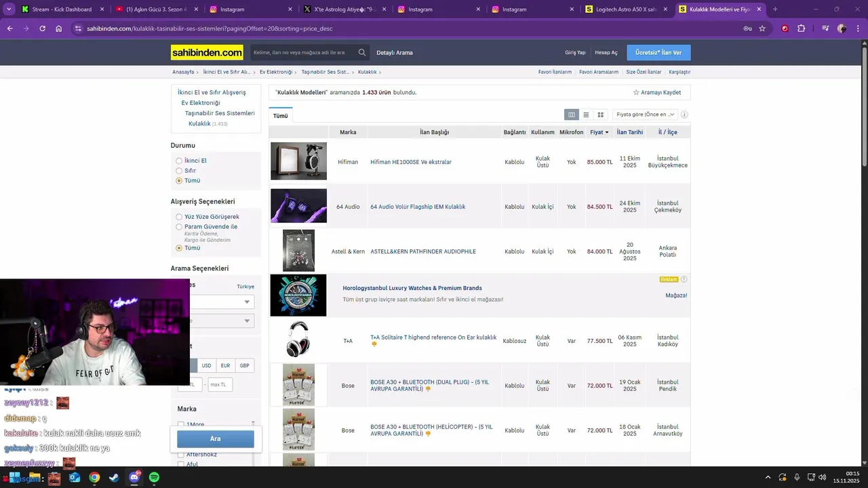
Task: Click the sahibinden.com logo
Action: [207, 52]
